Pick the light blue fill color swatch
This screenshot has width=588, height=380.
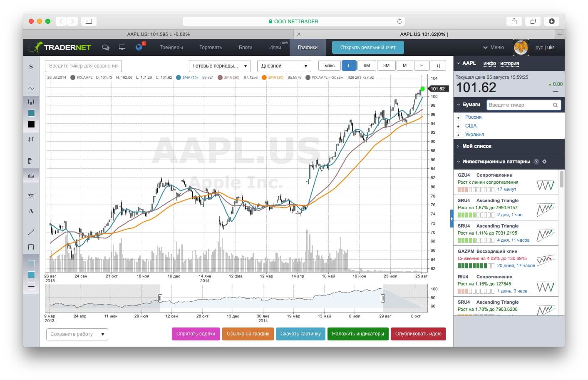coord(31,264)
